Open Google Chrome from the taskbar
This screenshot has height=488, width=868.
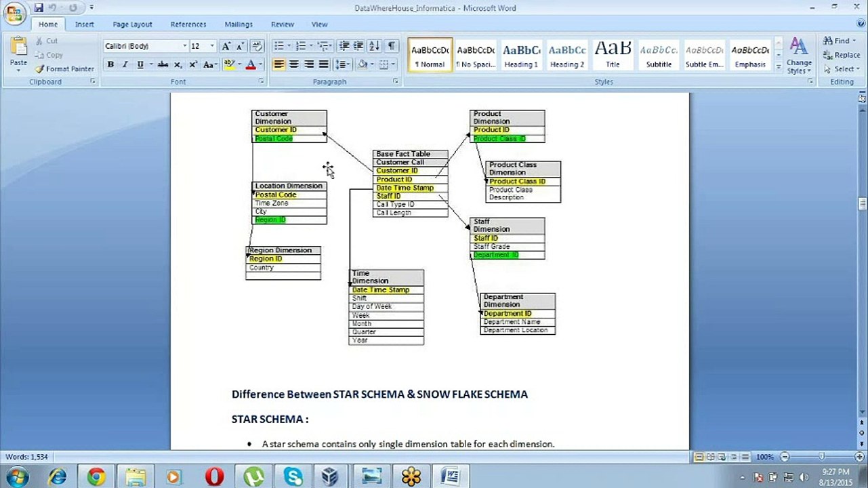(x=96, y=477)
